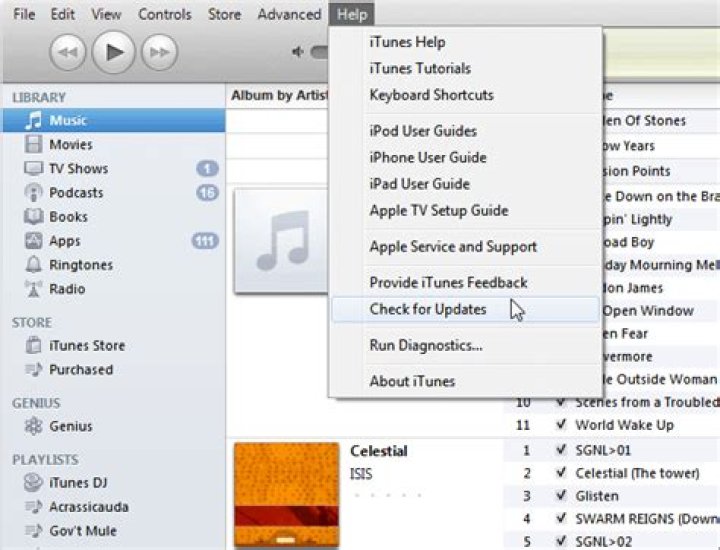The width and height of the screenshot is (720, 550).
Task: Uncheck the Scenes from a Troubled track checkbox
Action: [560, 402]
